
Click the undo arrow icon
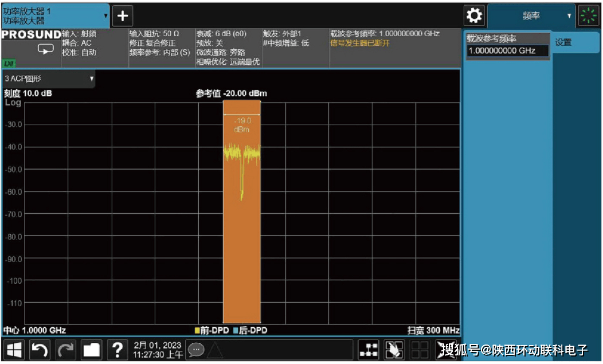pyautogui.click(x=39, y=349)
